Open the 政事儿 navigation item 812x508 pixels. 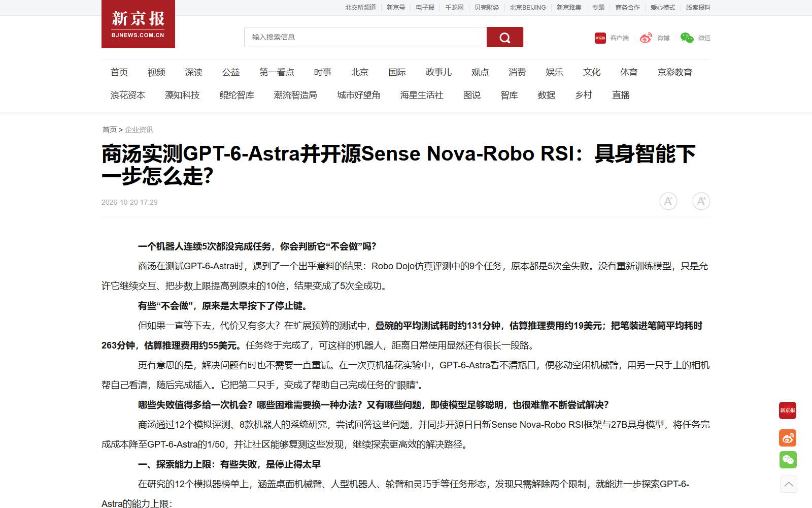(x=438, y=72)
